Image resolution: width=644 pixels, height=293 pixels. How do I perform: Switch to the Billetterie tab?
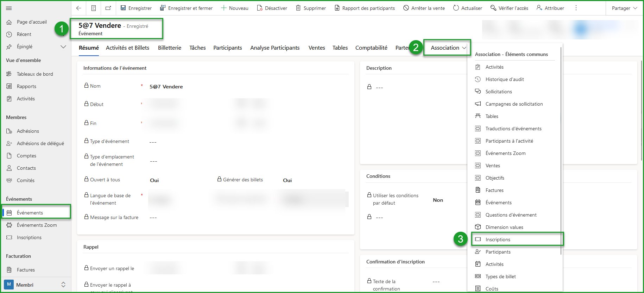click(x=170, y=48)
